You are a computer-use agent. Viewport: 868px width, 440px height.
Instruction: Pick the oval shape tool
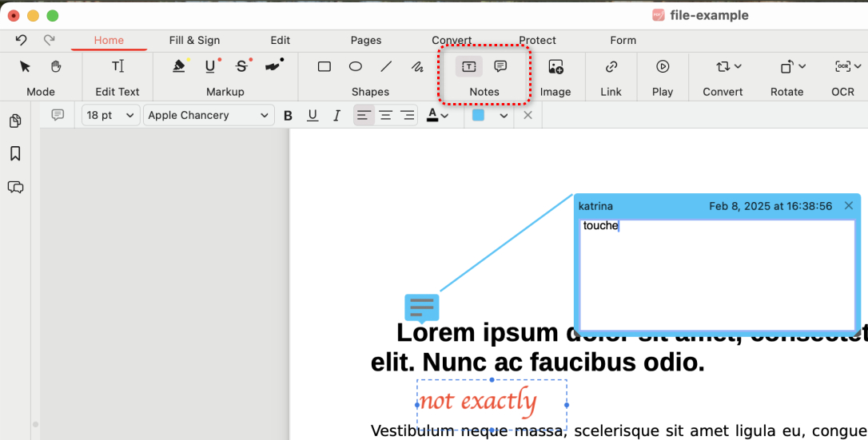coord(356,67)
